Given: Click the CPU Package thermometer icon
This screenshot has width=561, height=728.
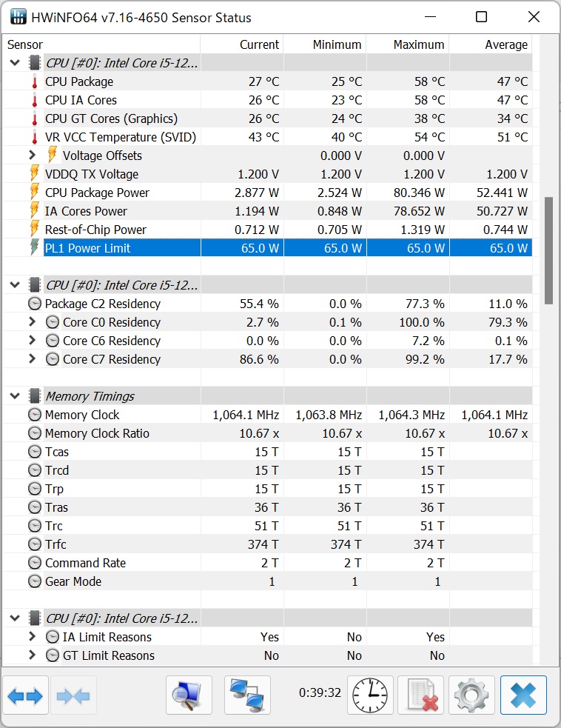Looking at the screenshot, I should tap(34, 81).
